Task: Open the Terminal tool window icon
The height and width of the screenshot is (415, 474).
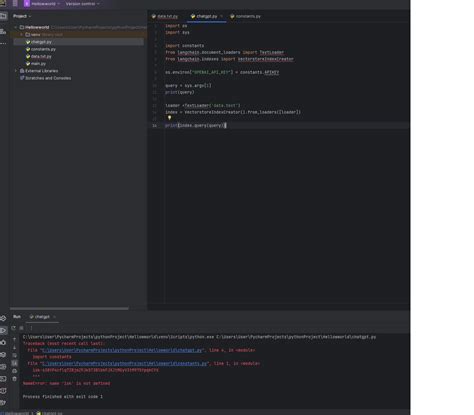Action: tap(3, 379)
